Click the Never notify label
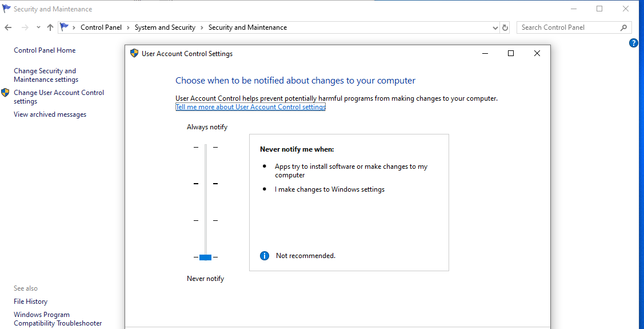The height and width of the screenshot is (329, 644). coord(205,279)
